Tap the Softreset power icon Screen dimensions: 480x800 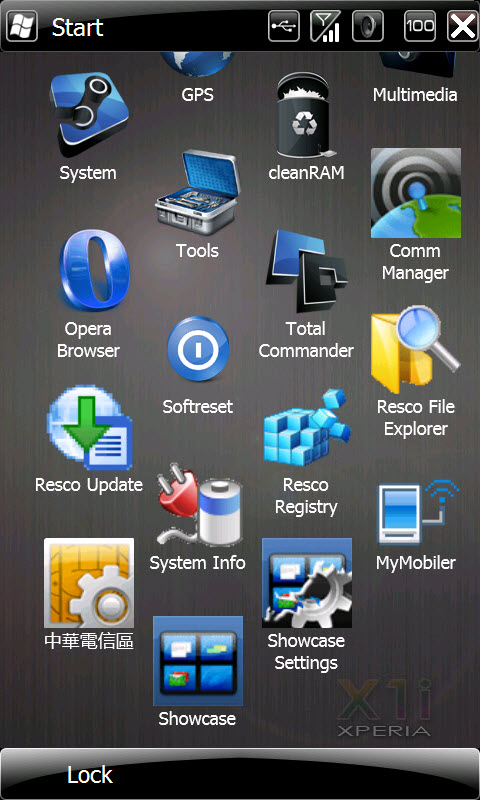pyautogui.click(x=198, y=349)
